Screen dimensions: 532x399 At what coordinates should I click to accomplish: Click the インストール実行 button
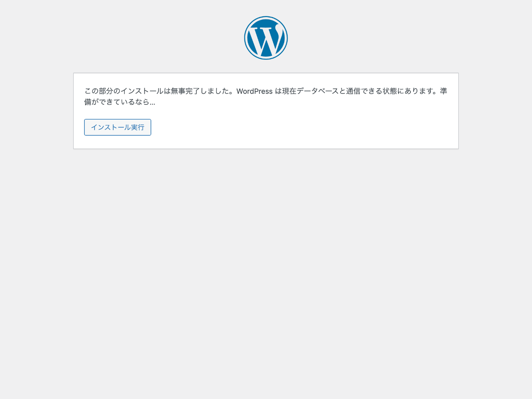(x=117, y=127)
